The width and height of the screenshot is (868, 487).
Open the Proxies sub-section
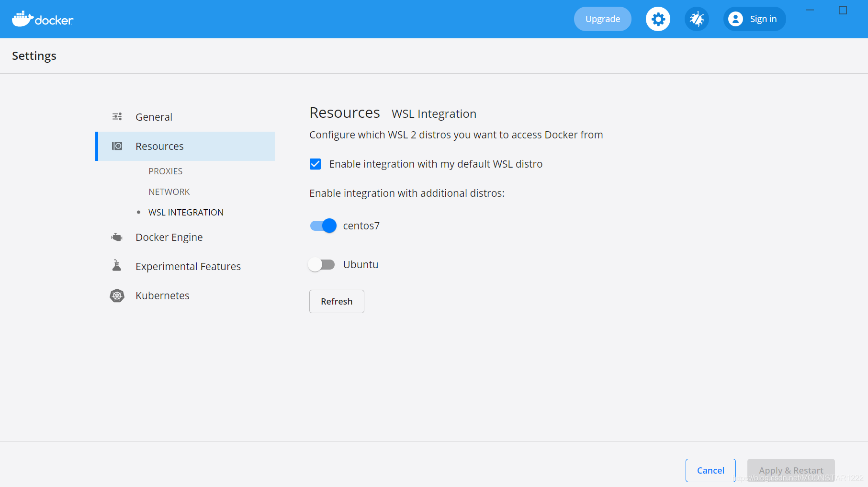point(165,171)
